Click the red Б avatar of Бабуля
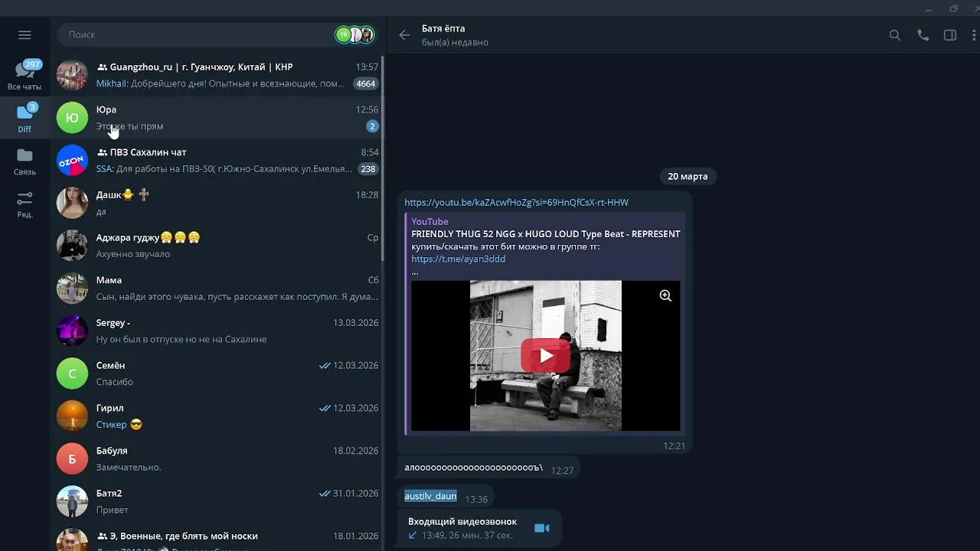Image resolution: width=980 pixels, height=551 pixels. point(72,459)
